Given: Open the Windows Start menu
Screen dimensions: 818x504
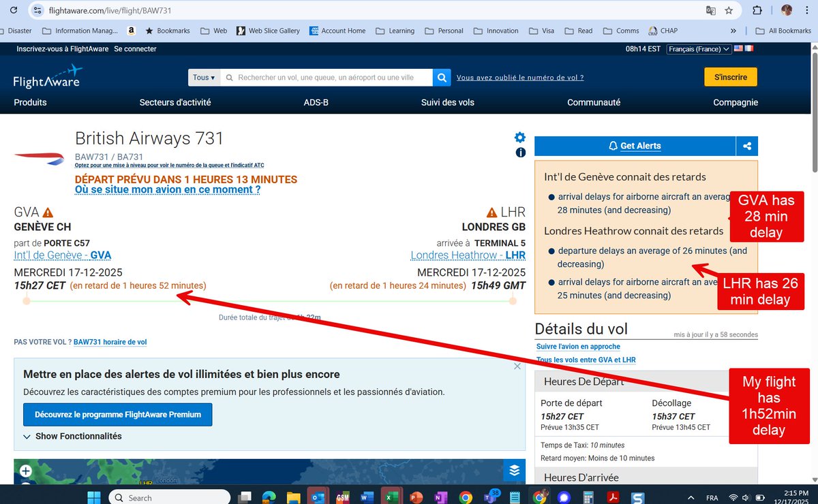Looking at the screenshot, I should click(x=94, y=497).
